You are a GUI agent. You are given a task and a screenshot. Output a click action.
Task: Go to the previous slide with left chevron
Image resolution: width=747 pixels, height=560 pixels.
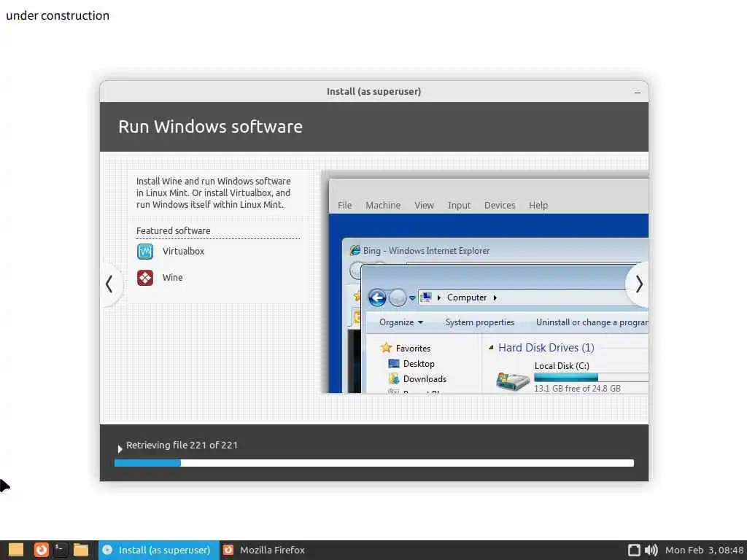click(109, 284)
